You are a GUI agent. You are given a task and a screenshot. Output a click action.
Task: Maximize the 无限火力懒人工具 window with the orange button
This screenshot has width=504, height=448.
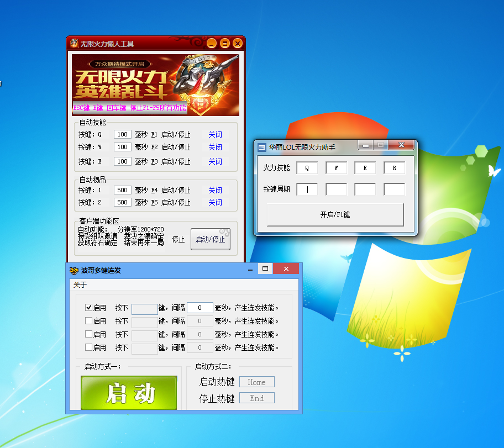tap(225, 43)
